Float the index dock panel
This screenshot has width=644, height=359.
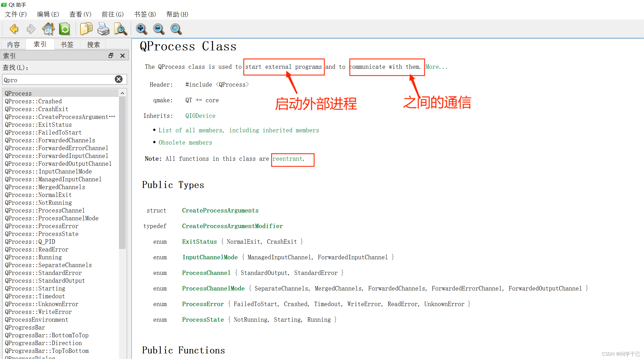coord(111,55)
